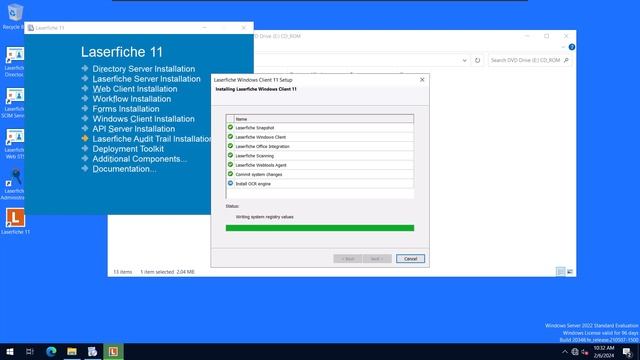Show hidden system tray icons
The width and height of the screenshot is (640, 360).
point(564,352)
